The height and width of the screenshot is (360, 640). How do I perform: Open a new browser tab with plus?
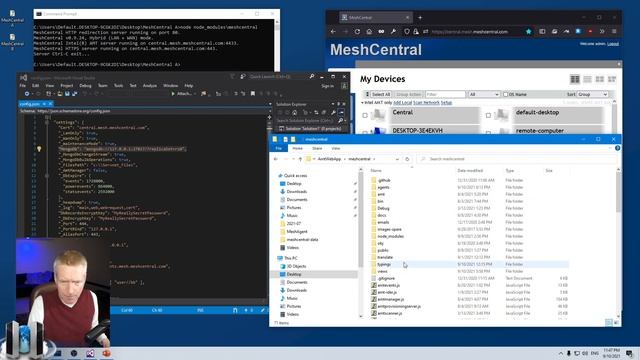[x=420, y=18]
